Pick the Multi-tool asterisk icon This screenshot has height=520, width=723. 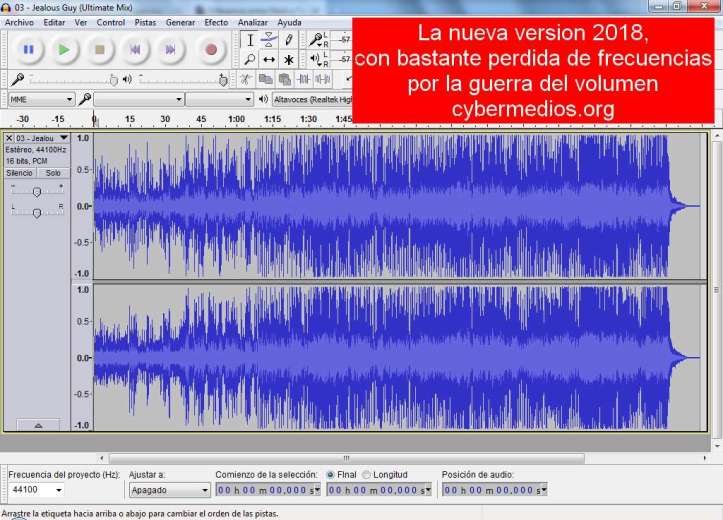(x=289, y=60)
